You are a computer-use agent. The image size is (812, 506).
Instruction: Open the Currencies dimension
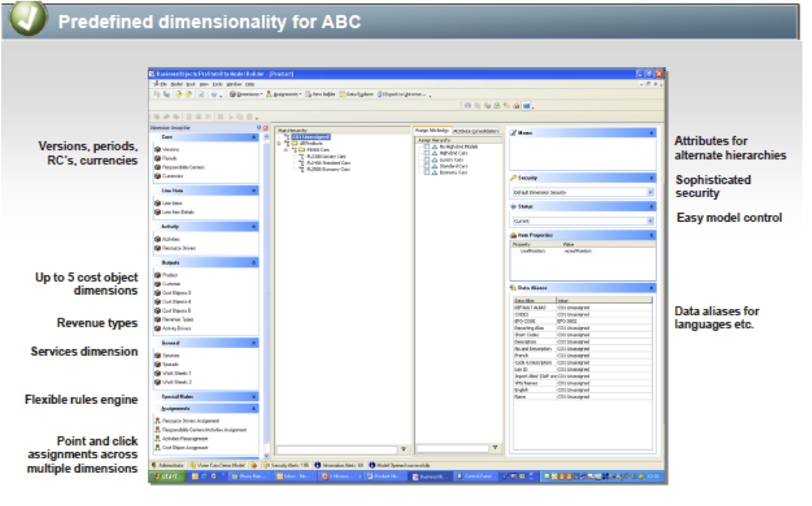pos(169,176)
